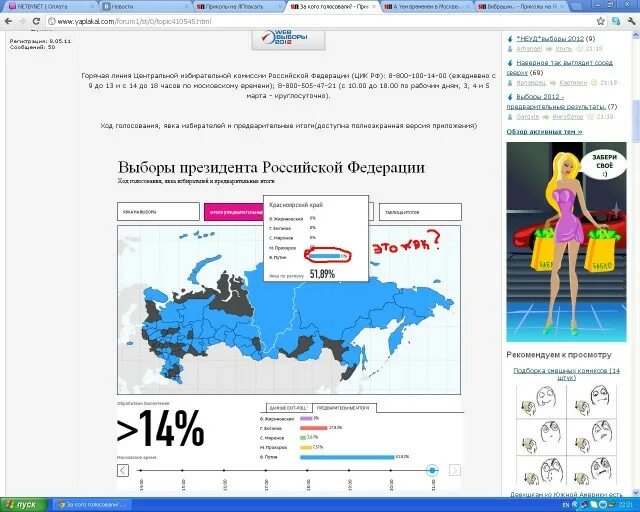
Task: Click the page scrollbar up arrow
Action: point(636,34)
